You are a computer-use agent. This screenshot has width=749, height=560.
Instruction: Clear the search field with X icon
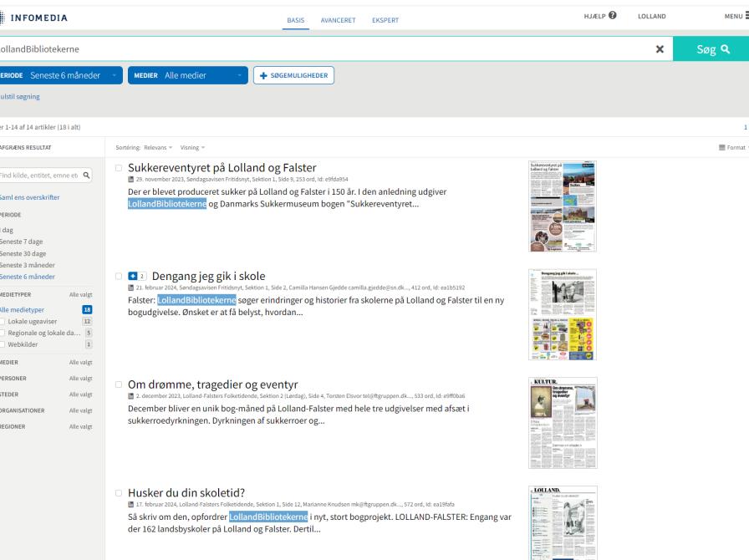tap(660, 49)
